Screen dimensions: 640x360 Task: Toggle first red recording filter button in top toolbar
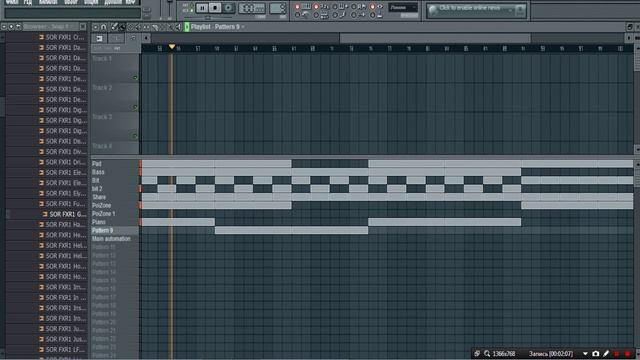pyautogui.click(x=298, y=7)
